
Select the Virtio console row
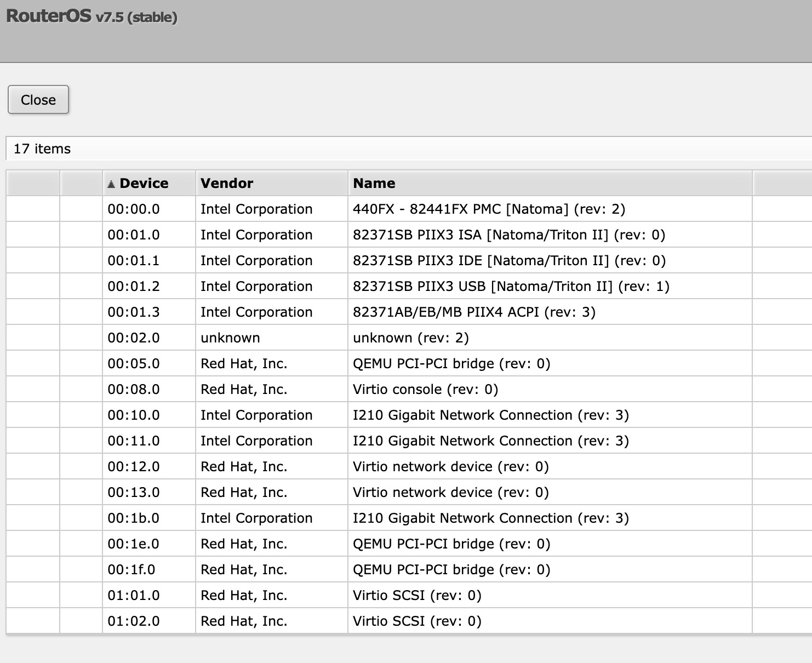coord(425,389)
